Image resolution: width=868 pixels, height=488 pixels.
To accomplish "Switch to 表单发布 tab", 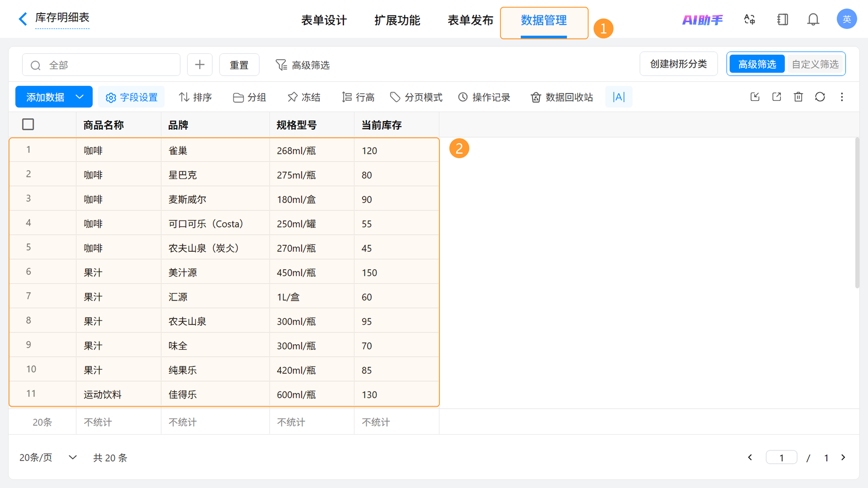I will tap(470, 20).
